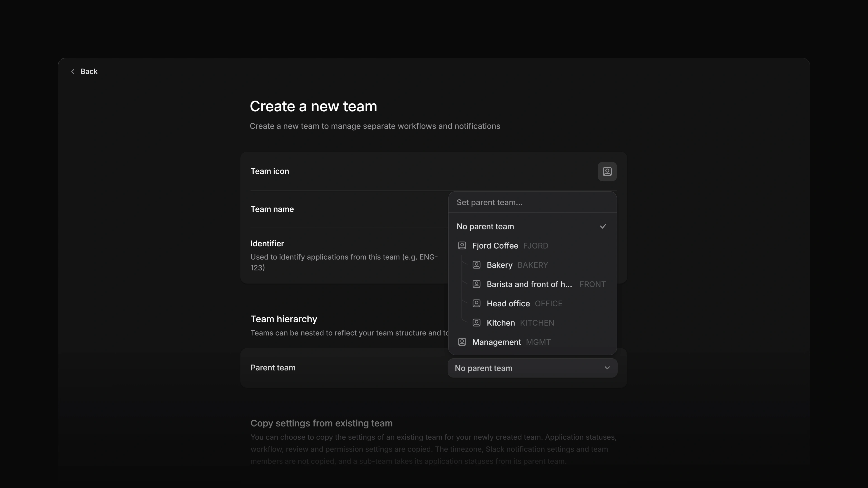868x488 pixels.
Task: Choose Barista and front of h... option
Action: coord(532,284)
